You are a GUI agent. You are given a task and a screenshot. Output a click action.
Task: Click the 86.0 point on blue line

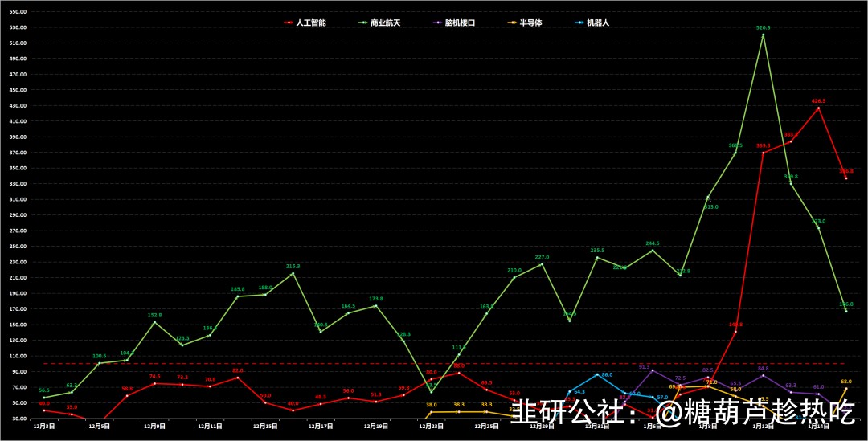597,374
